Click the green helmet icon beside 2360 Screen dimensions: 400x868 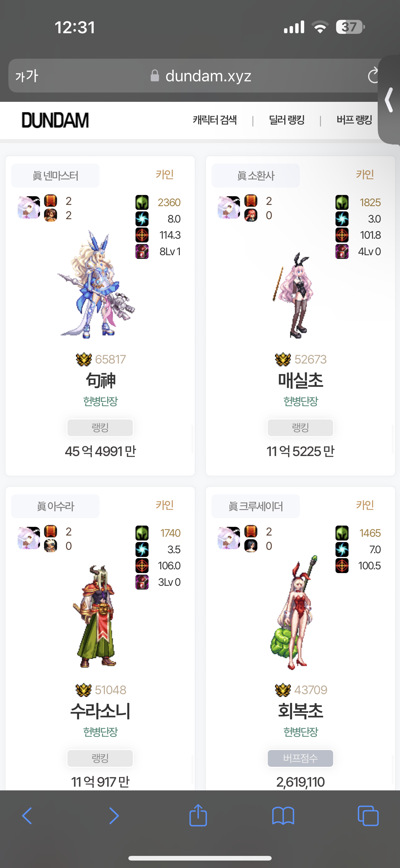[x=142, y=202]
